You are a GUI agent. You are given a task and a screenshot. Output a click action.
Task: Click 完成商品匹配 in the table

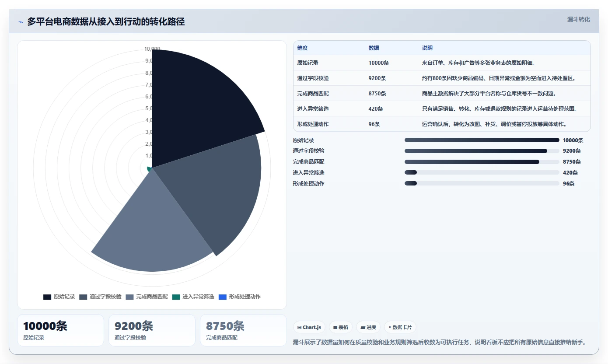pyautogui.click(x=313, y=94)
